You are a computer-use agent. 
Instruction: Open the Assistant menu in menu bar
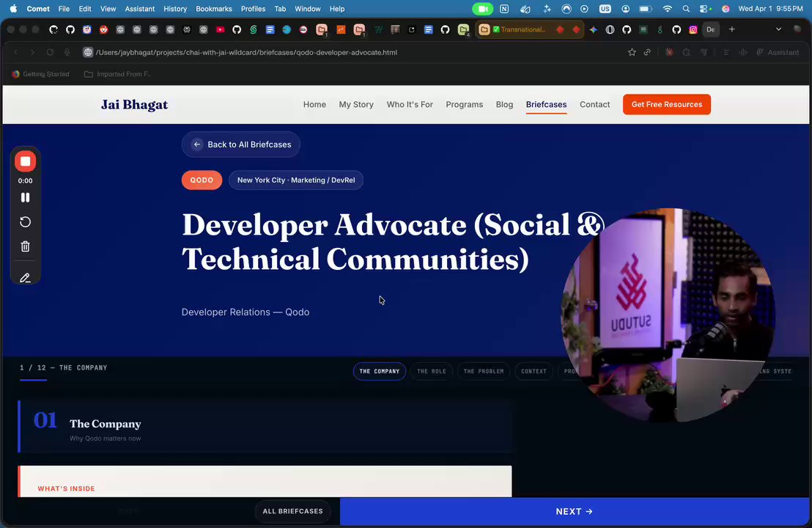(140, 9)
